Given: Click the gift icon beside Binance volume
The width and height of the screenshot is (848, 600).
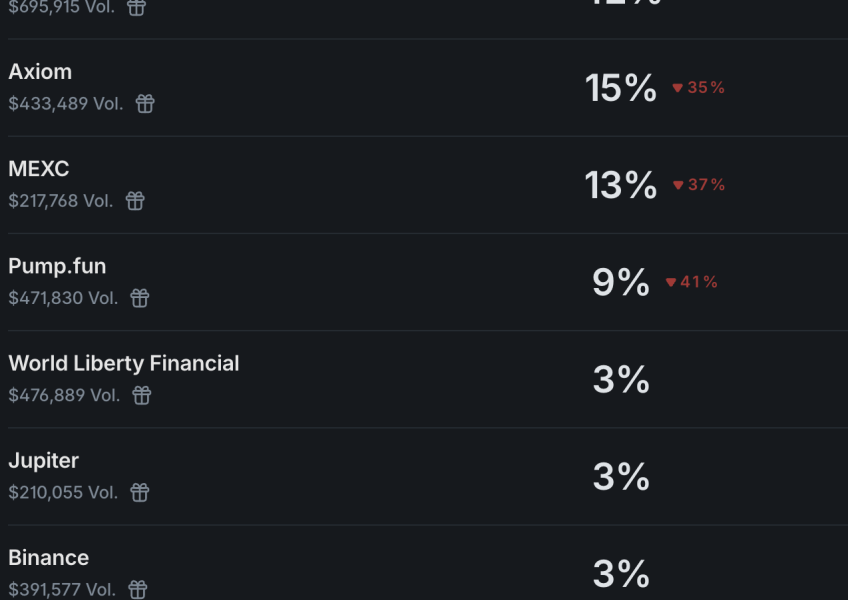Looking at the screenshot, I should click(x=138, y=589).
